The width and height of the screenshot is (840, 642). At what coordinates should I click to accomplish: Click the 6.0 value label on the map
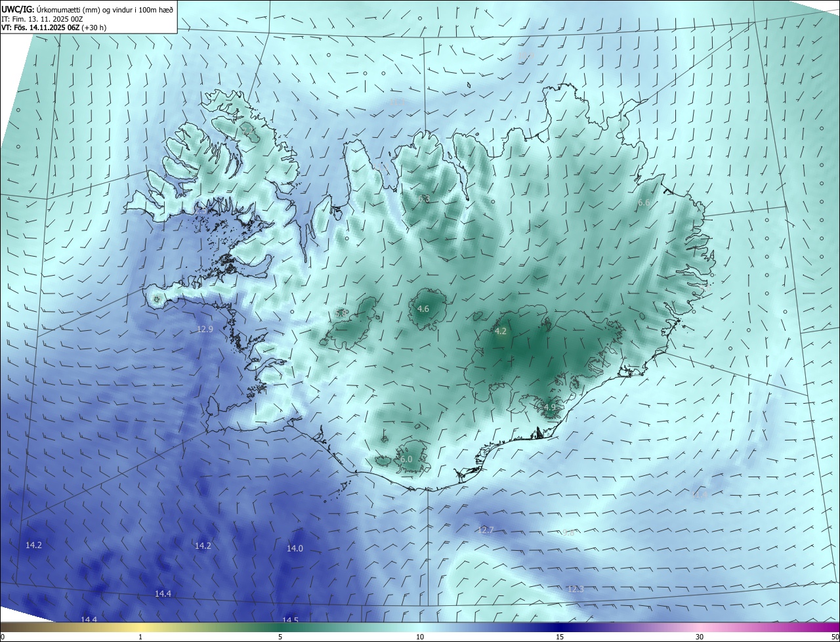pyautogui.click(x=406, y=460)
